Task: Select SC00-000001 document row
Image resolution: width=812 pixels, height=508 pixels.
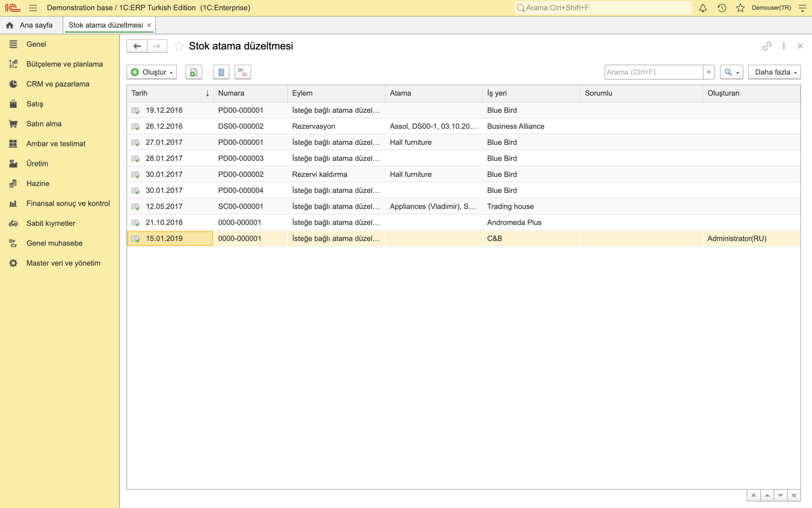Action: pyautogui.click(x=463, y=206)
